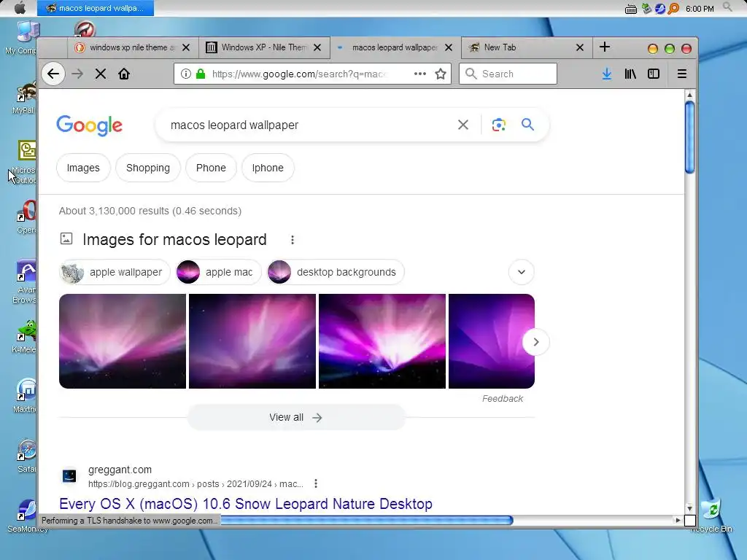Close windows xp nile theme tab
This screenshot has height=560, width=747.
click(x=186, y=47)
